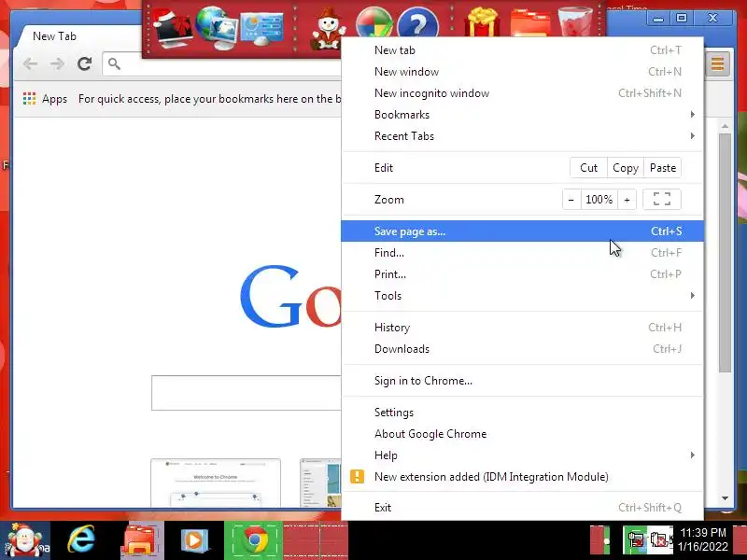The height and width of the screenshot is (560, 747).
Task: Click the Santa hat computer icon in top dock
Action: pos(171,29)
